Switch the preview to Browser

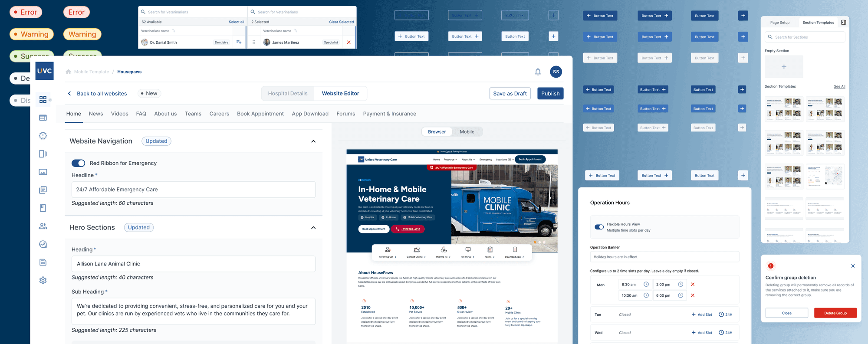point(437,132)
